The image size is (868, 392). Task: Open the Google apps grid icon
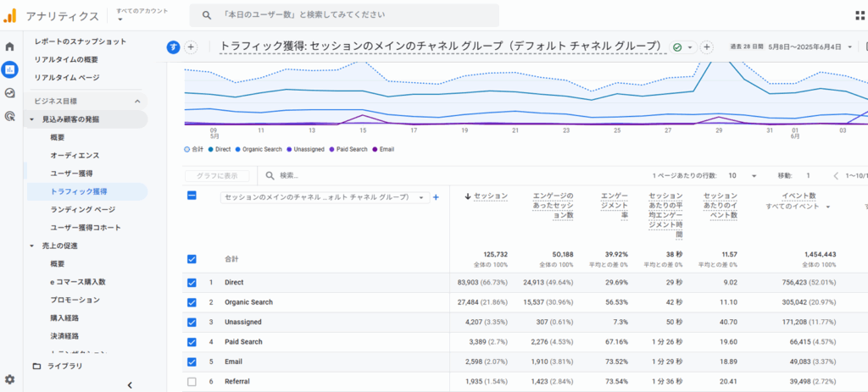click(860, 15)
